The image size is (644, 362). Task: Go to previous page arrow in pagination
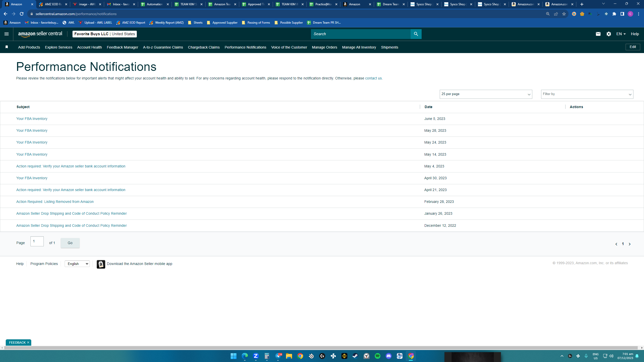[616, 244]
